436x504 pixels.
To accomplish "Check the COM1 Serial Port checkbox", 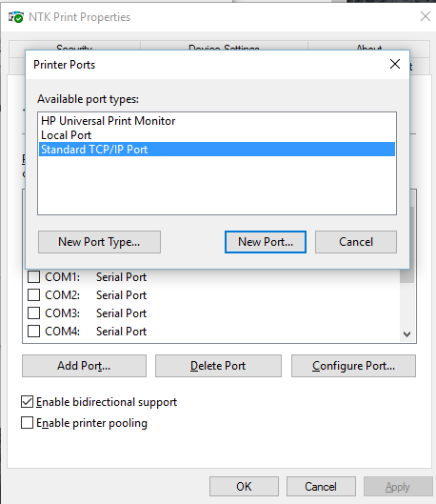I will (x=33, y=276).
